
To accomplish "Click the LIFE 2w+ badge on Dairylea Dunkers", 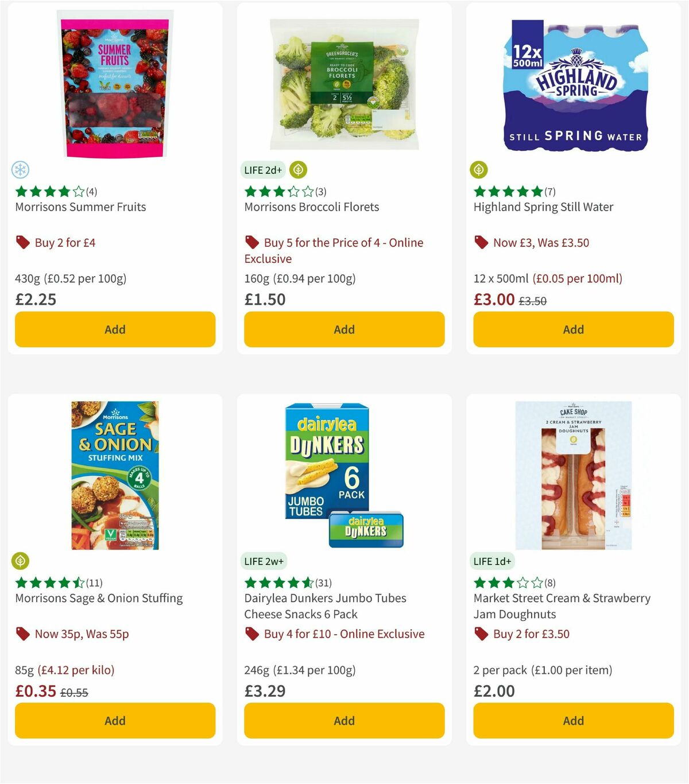I will click(264, 561).
